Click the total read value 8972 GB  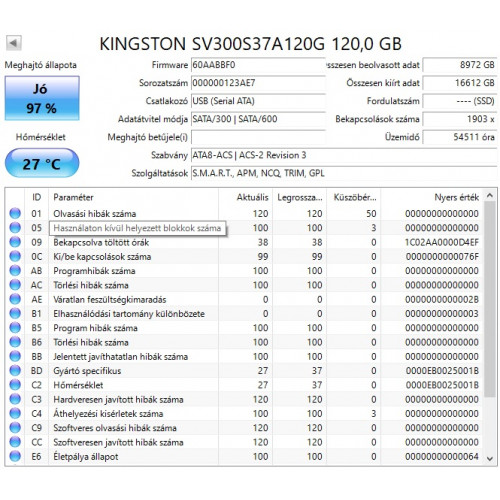point(460,65)
